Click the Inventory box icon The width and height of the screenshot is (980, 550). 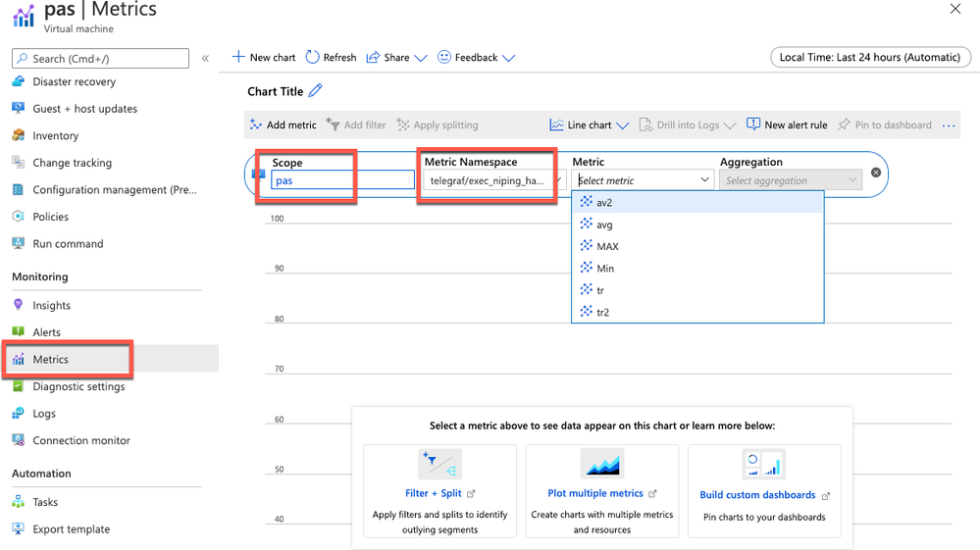pos(19,135)
